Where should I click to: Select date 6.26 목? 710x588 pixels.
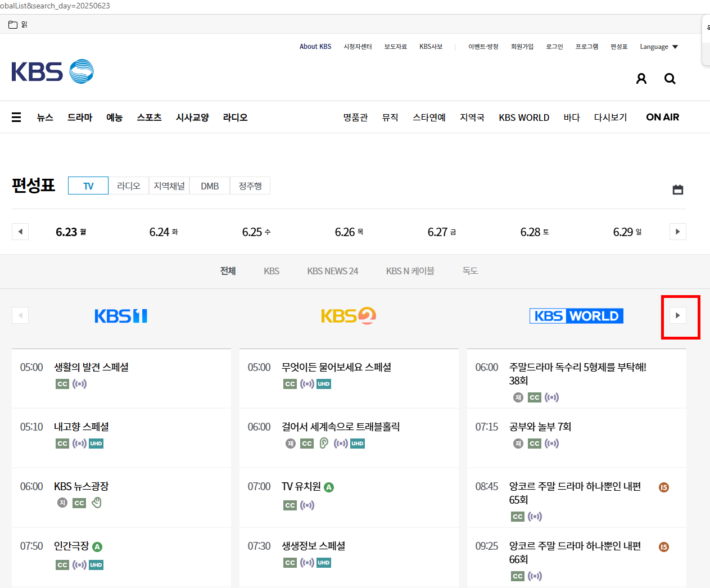tap(349, 232)
